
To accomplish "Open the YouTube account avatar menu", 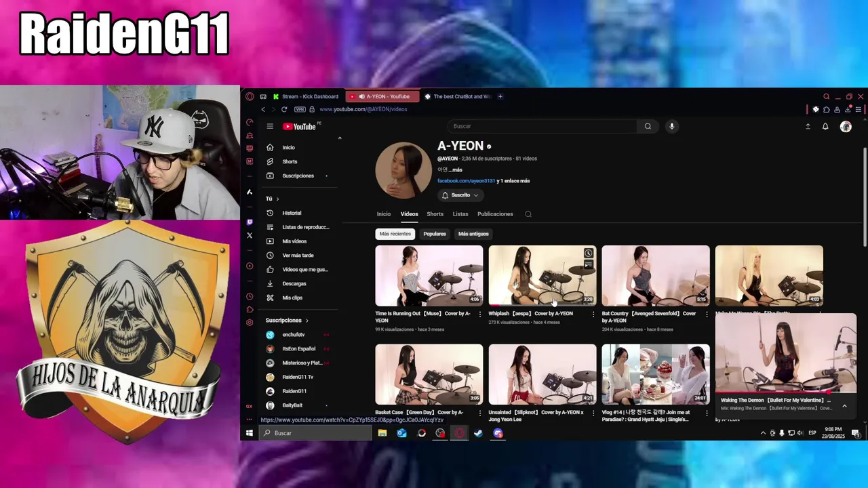I will pos(846,126).
